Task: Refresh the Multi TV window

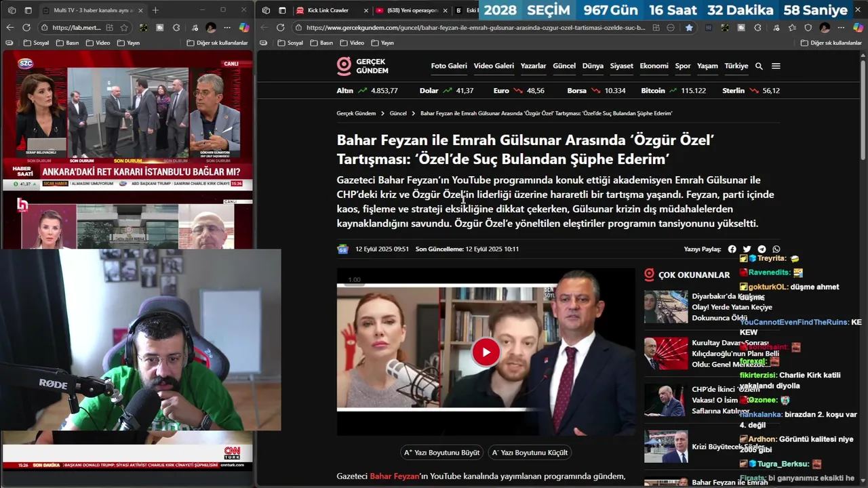Action: tap(26, 28)
